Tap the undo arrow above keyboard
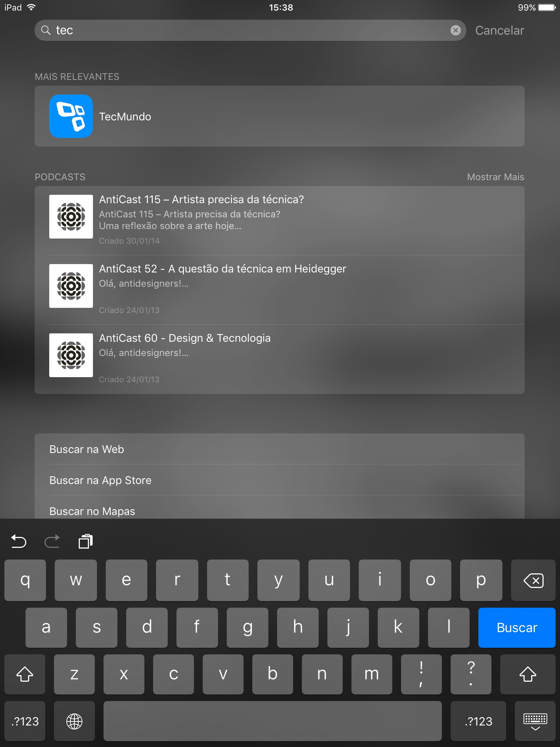 pos(19,541)
